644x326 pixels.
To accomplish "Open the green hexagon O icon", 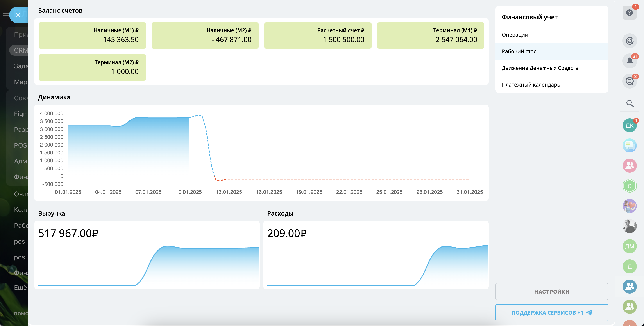I will (x=629, y=186).
